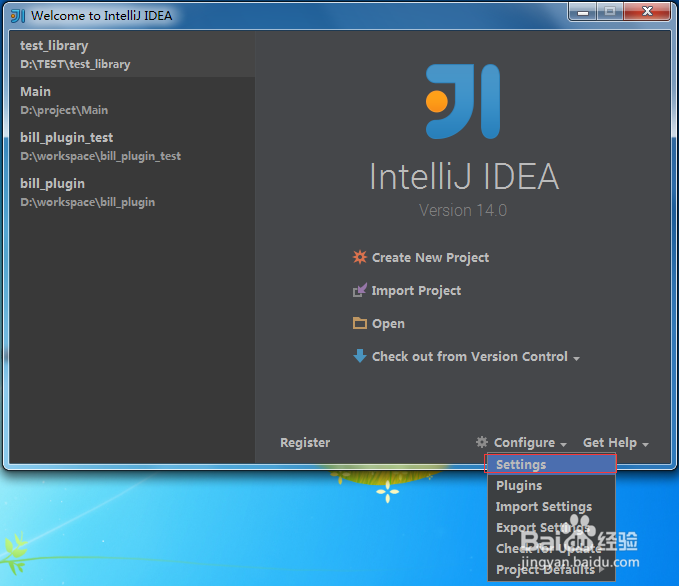679x586 pixels.
Task: Minimize the Welcome window
Action: [583, 12]
